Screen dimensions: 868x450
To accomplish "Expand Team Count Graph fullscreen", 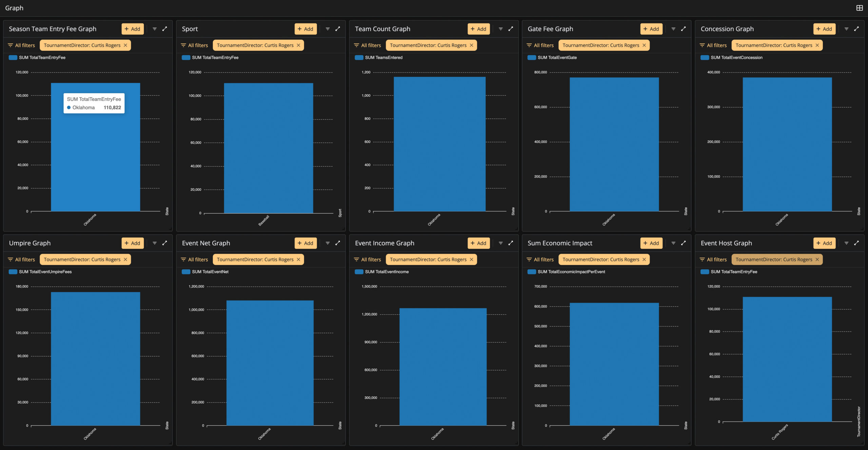I will point(511,29).
